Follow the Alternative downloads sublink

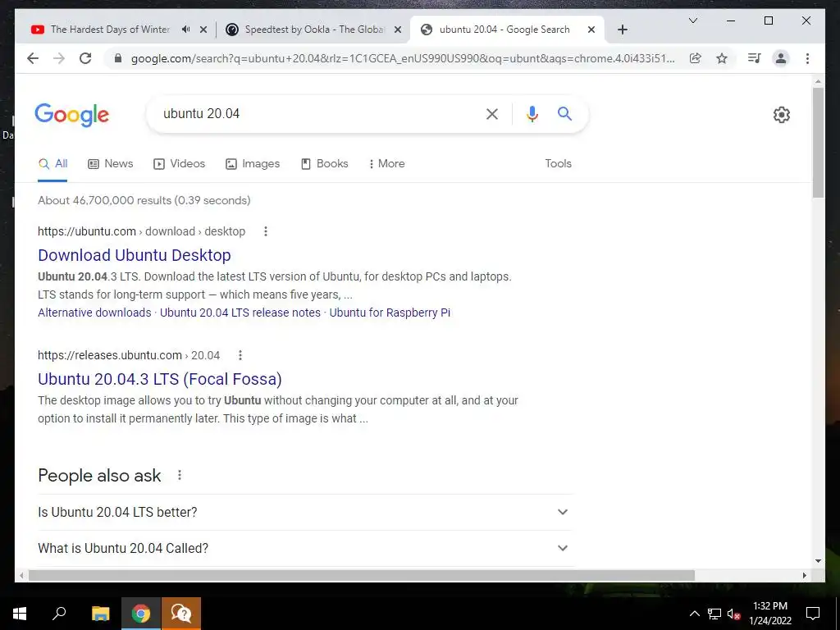(94, 313)
